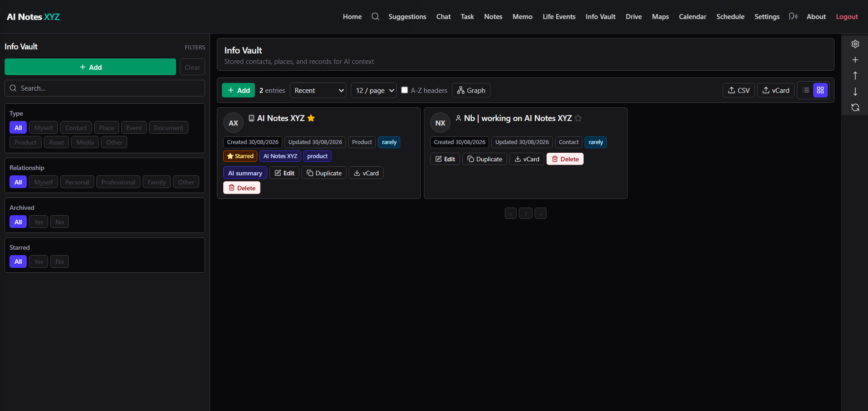
Task: Set Archived filter to Yes
Action: click(38, 222)
